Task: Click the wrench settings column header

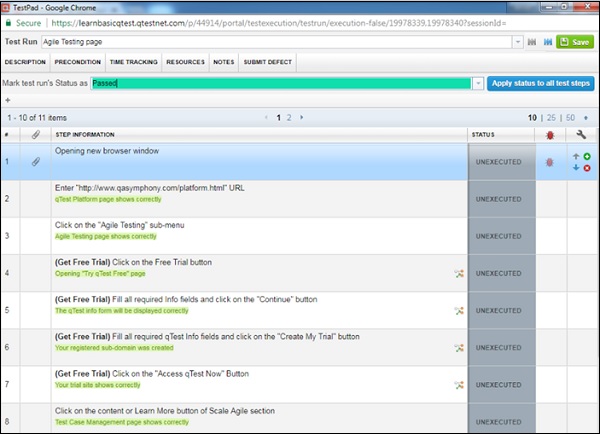Action: pyautogui.click(x=581, y=134)
